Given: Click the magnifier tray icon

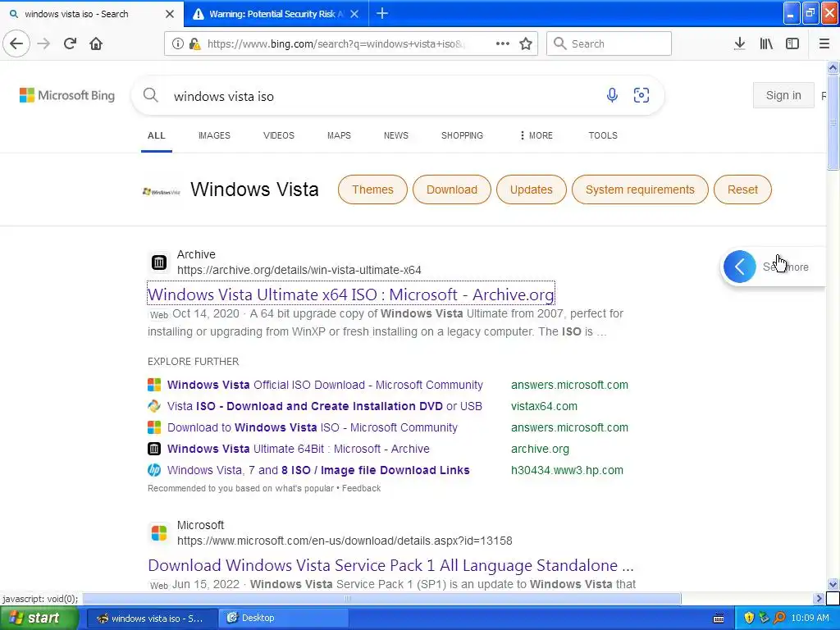Looking at the screenshot, I should 779,618.
